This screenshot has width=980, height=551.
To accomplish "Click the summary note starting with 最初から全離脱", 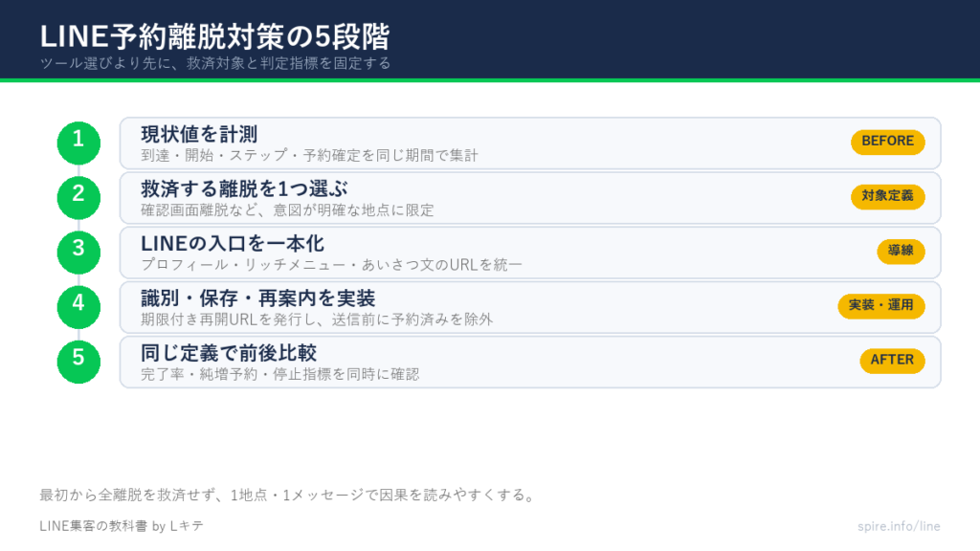I will point(289,496).
